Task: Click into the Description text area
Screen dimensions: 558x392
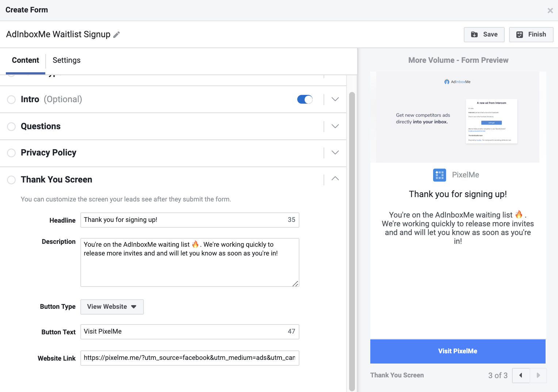Action: [190, 262]
